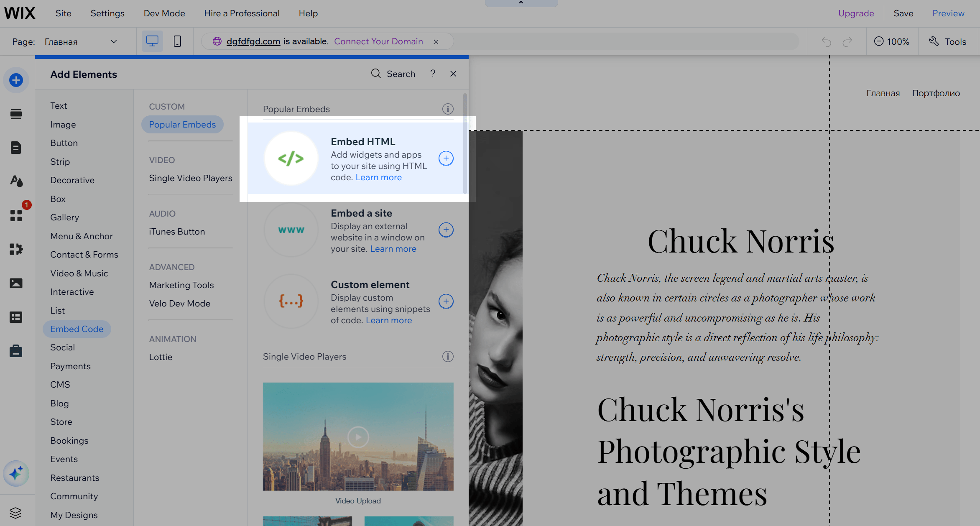Click the Search field in Add Elements
Image resolution: width=980 pixels, height=526 pixels.
[393, 74]
